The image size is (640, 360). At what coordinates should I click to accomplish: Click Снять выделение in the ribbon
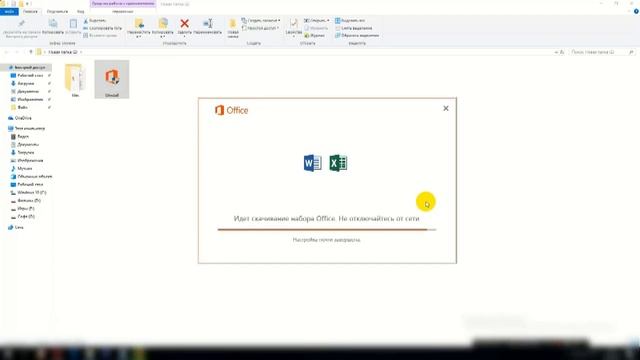[x=353, y=28]
